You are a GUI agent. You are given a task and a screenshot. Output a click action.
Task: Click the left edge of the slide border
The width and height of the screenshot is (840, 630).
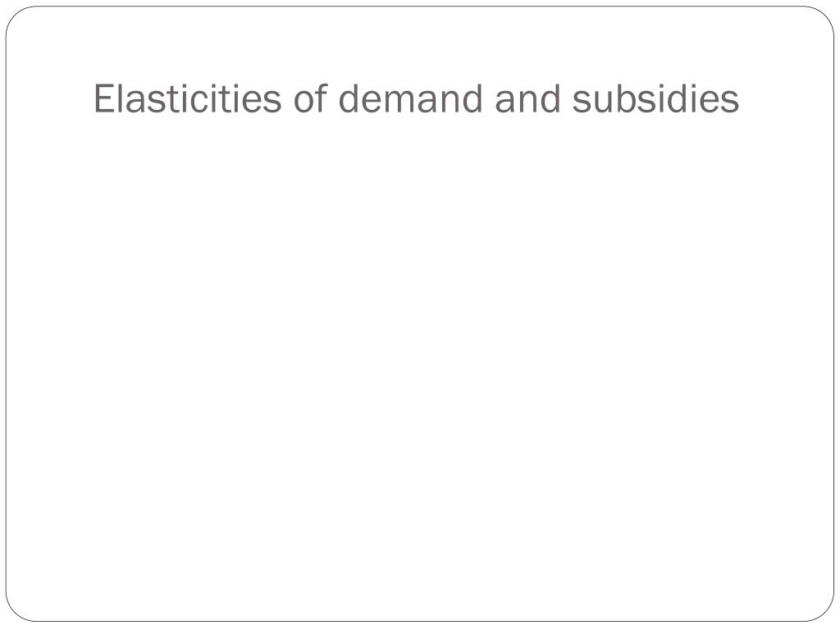(x=6, y=315)
